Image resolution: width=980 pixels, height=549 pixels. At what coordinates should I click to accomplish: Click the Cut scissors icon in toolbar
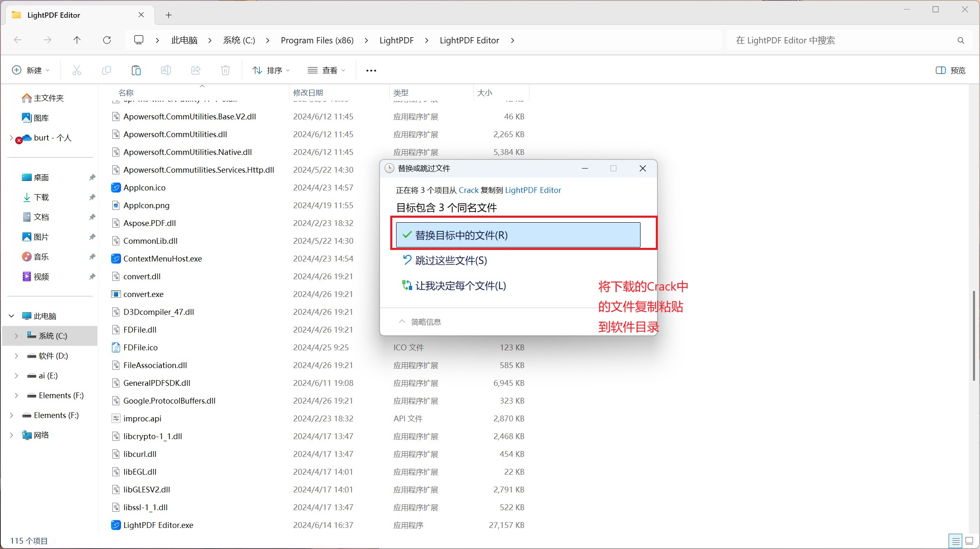pyautogui.click(x=77, y=70)
